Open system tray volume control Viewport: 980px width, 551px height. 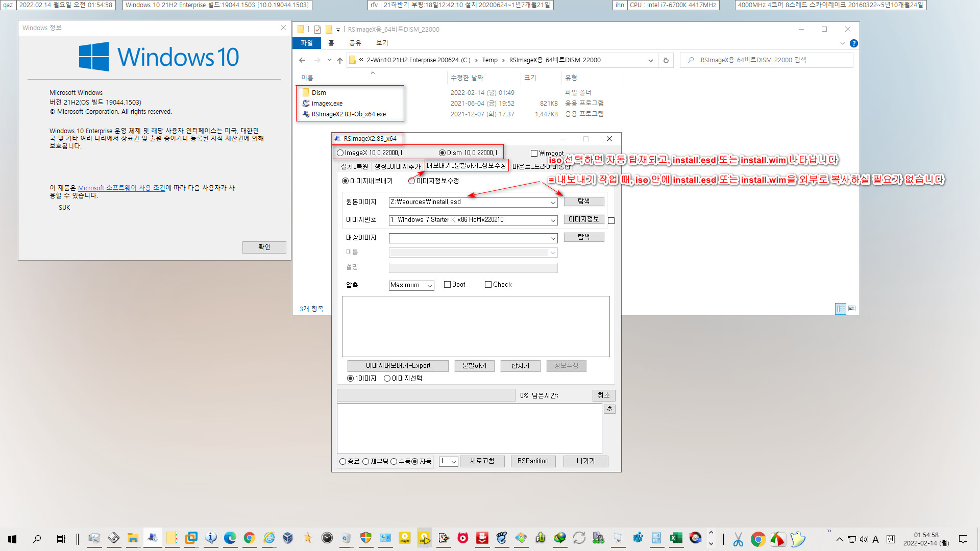pos(864,539)
